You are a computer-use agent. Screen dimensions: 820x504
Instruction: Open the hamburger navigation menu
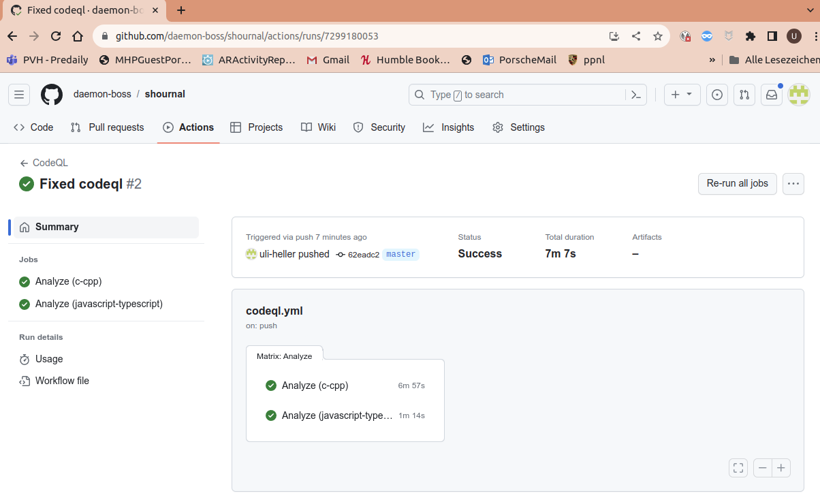point(19,95)
